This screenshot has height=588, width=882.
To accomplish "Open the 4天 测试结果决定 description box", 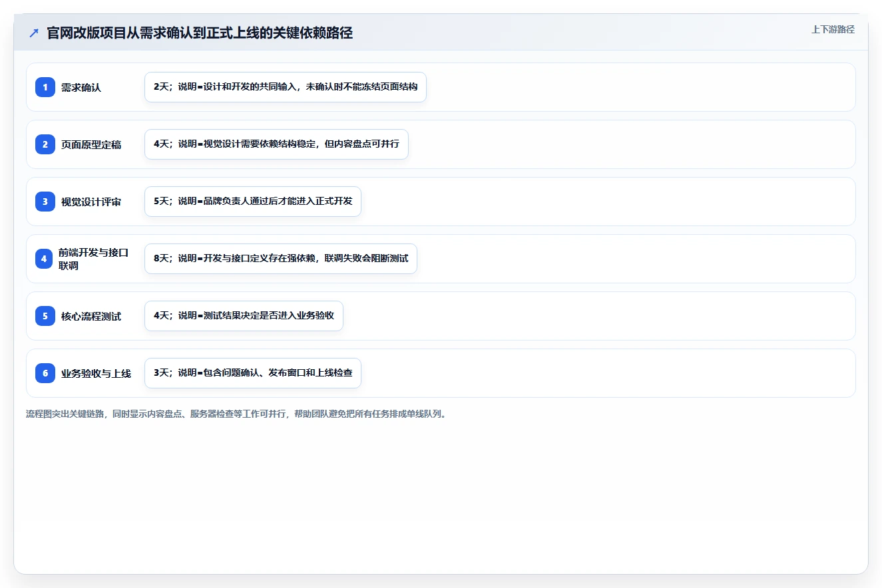I will (x=244, y=316).
